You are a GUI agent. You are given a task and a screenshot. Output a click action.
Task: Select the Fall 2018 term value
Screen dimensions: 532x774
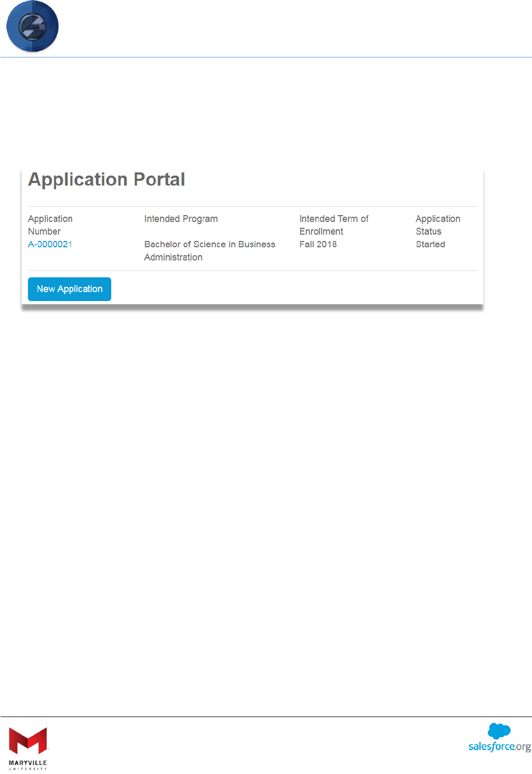coord(318,244)
